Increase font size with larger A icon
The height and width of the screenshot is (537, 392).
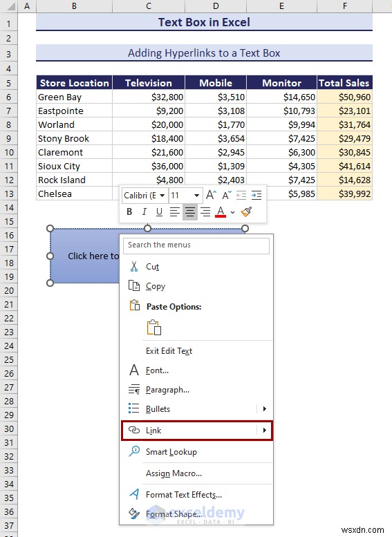point(211,195)
